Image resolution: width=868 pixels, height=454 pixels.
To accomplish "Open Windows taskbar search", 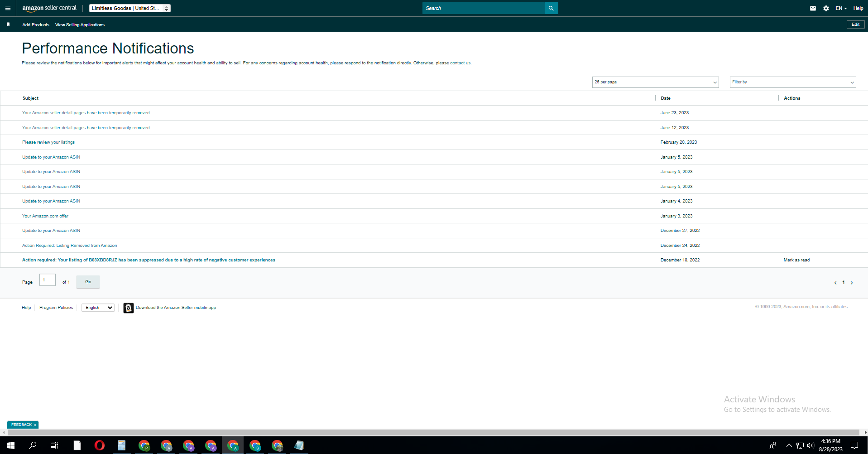I will (x=33, y=445).
